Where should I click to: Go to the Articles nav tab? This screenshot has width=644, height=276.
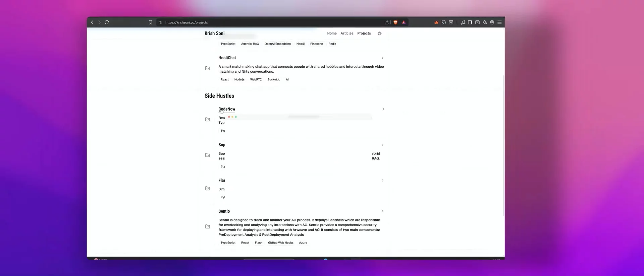coord(347,33)
